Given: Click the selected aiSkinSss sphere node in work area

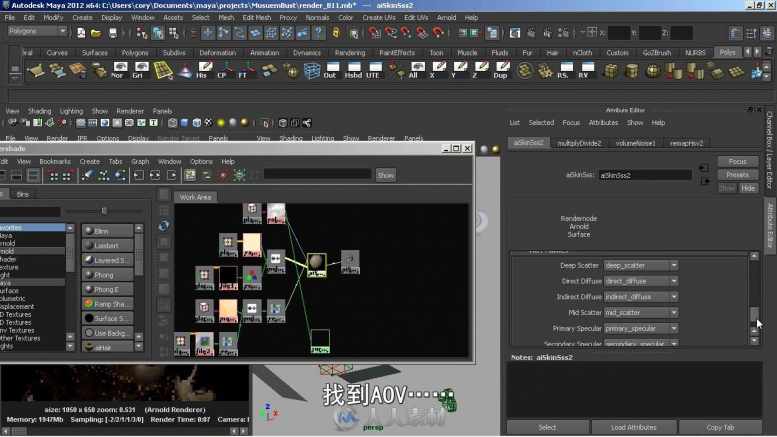Looking at the screenshot, I should [317, 265].
